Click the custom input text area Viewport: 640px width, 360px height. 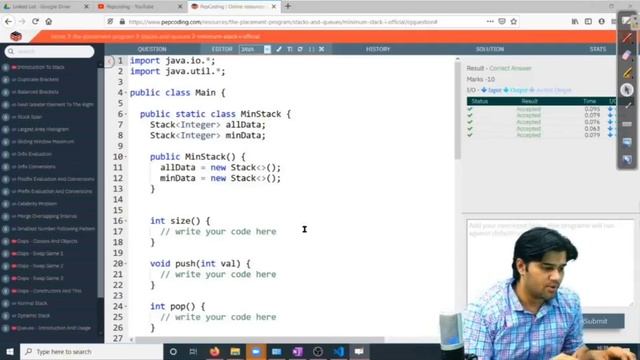tap(550, 263)
